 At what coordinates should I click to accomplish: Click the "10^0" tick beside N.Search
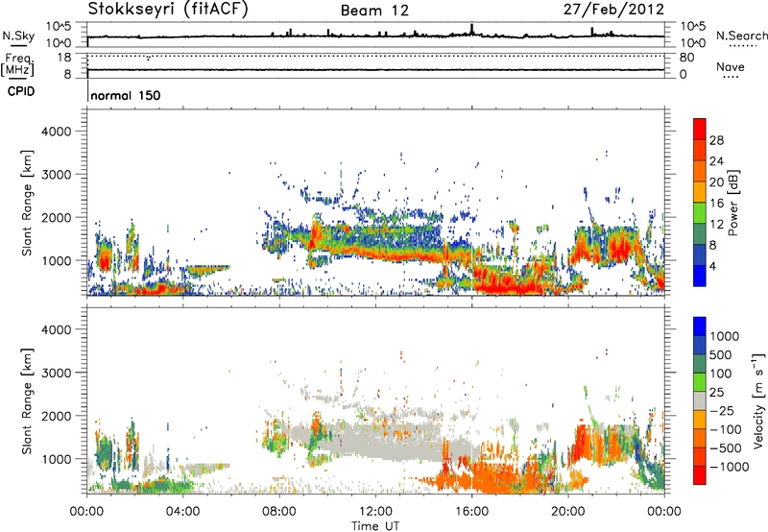point(692,43)
